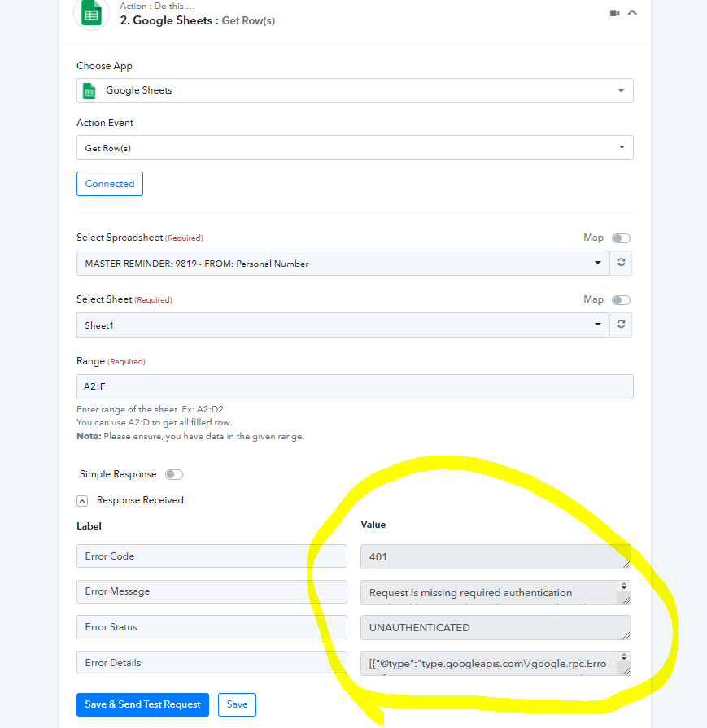
Task: Toggle Map switch for Select Sheet
Action: (621, 300)
